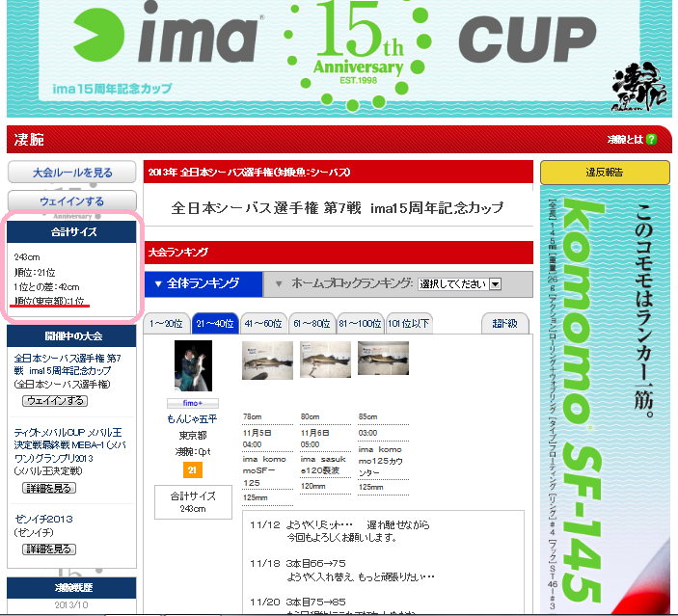
Task: Select the 全体ランキング toggle
Action: [x=203, y=283]
